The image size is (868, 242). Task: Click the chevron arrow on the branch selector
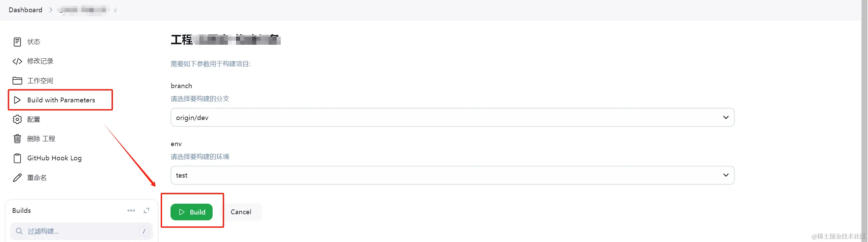pyautogui.click(x=726, y=118)
